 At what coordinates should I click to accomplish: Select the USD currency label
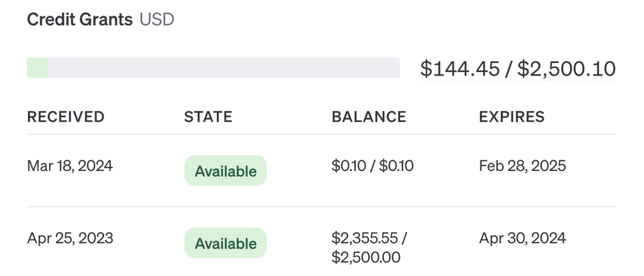[x=157, y=20]
